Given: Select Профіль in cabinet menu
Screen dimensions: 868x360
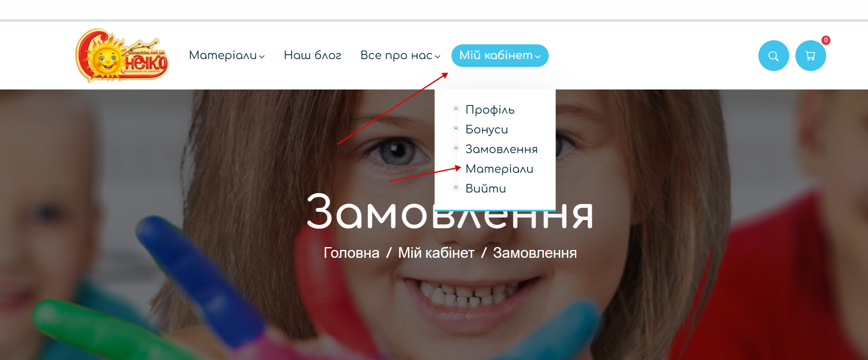Looking at the screenshot, I should [490, 110].
